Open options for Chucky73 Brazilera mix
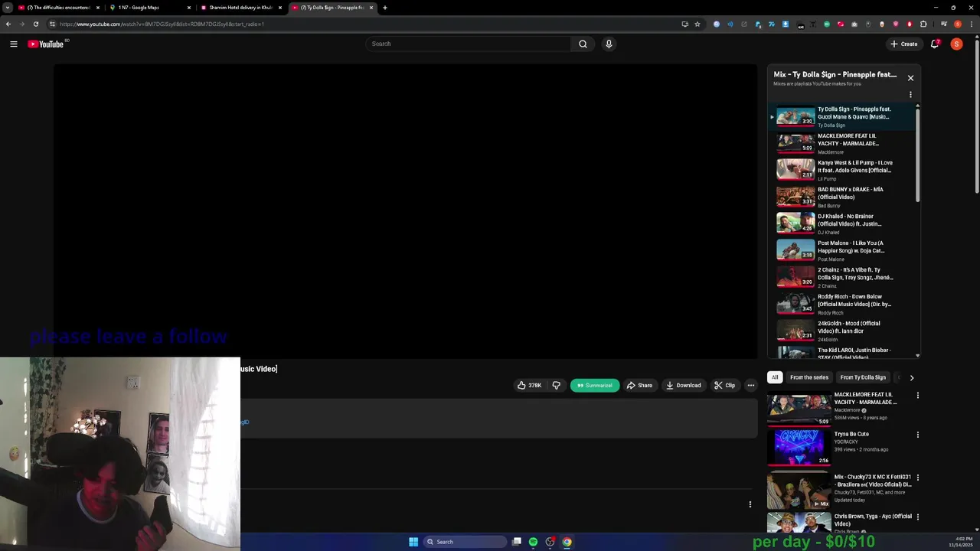Viewport: 980px width, 551px height. pos(917,478)
